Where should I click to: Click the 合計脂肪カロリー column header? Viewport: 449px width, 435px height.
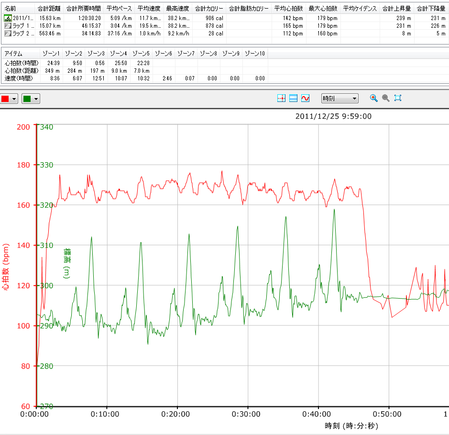click(x=248, y=8)
